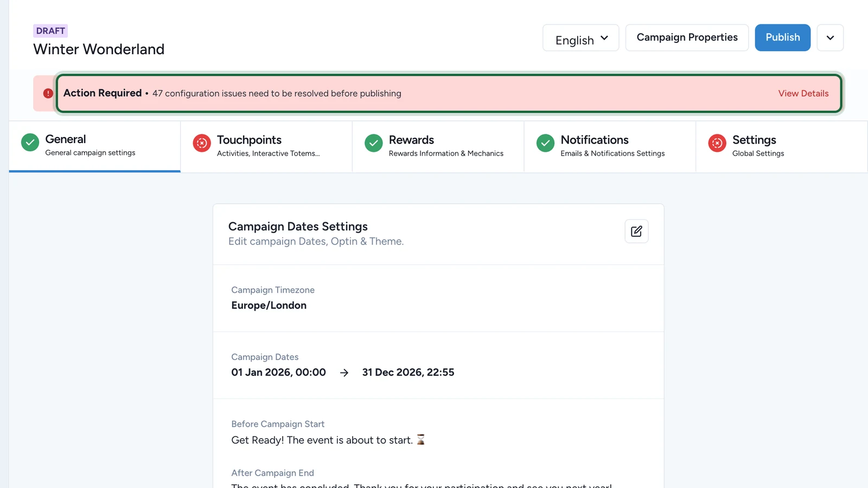
Task: Click the start date 01 Jan 2026, 00:00
Action: tap(278, 373)
